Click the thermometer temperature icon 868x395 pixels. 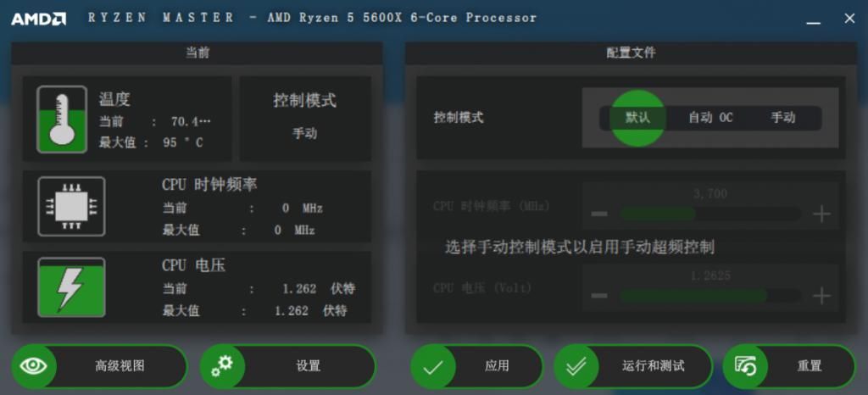click(62, 119)
